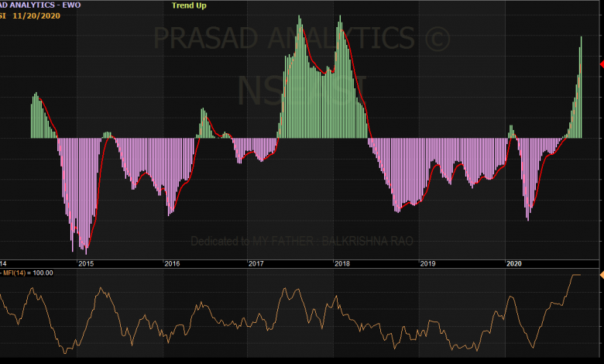Click the orange MFI value marker
604x364 pixels.
point(601,275)
